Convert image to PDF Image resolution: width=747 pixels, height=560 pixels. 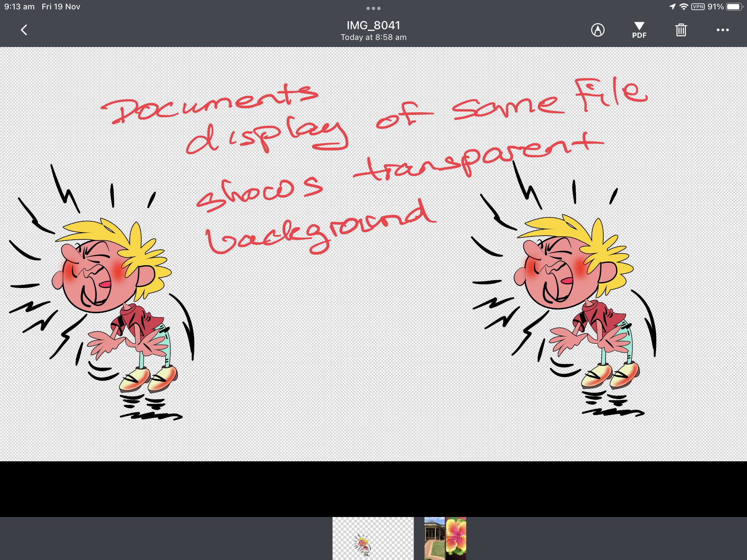(639, 30)
